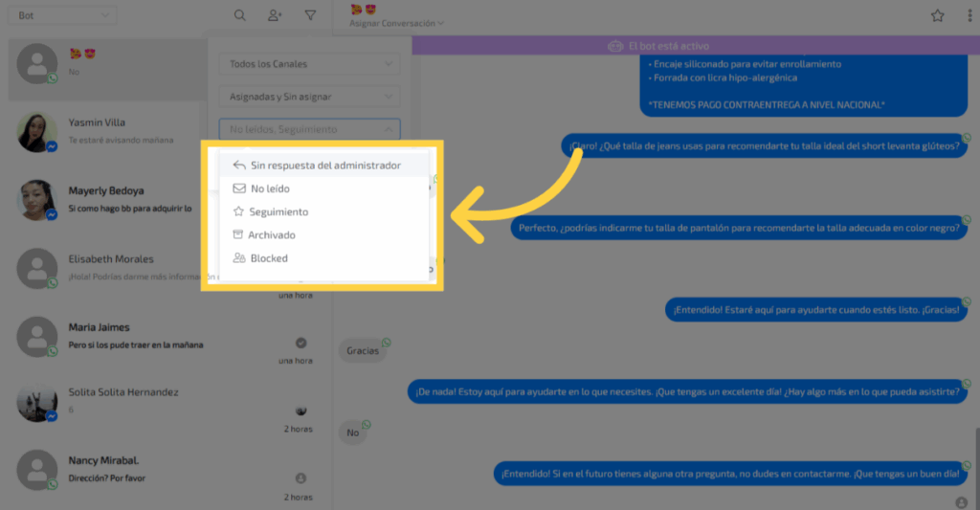Star this conversation with the star icon

[x=938, y=15]
